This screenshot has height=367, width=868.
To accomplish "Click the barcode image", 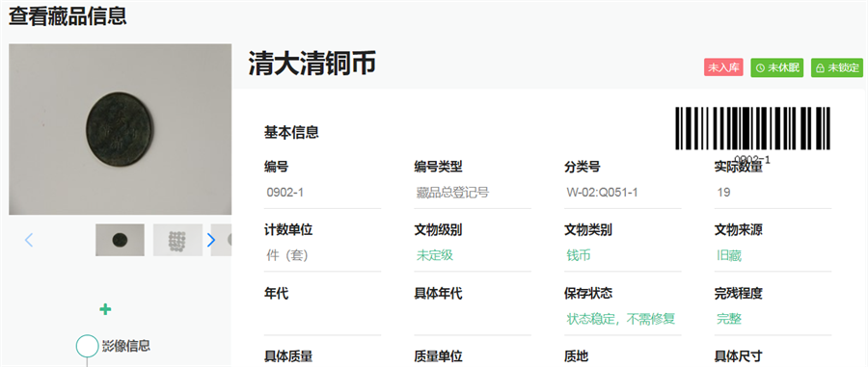I will tap(752, 128).
